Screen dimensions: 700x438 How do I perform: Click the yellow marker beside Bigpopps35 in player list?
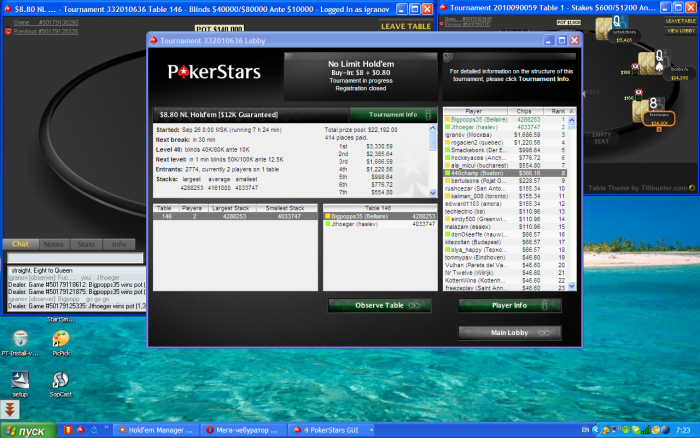tap(447, 120)
